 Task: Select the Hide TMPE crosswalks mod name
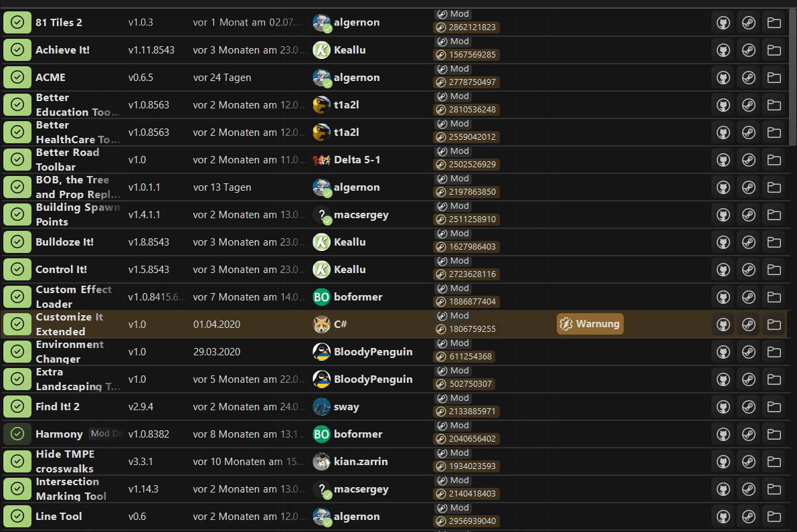65,461
